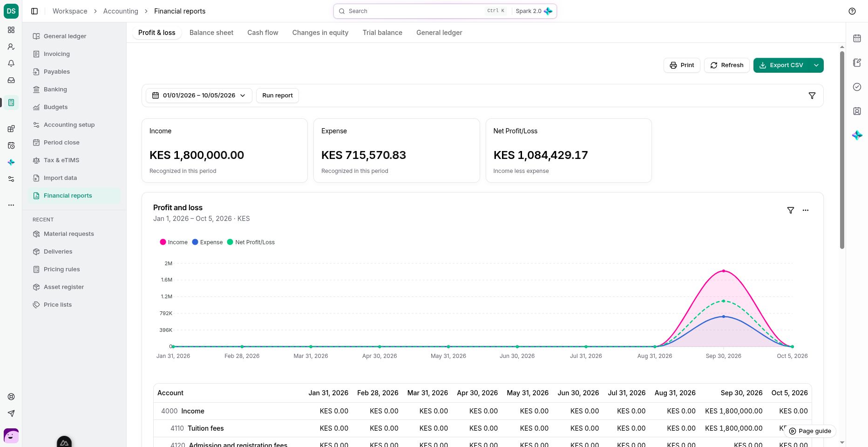The width and height of the screenshot is (868, 447).
Task: Expand the Export CSV dropdown arrow
Action: coord(816,65)
